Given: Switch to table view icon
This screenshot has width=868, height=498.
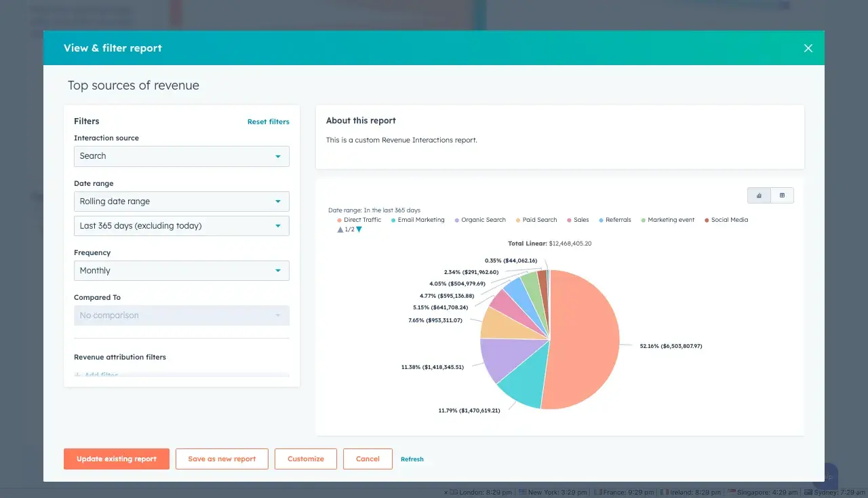Looking at the screenshot, I should coord(782,195).
